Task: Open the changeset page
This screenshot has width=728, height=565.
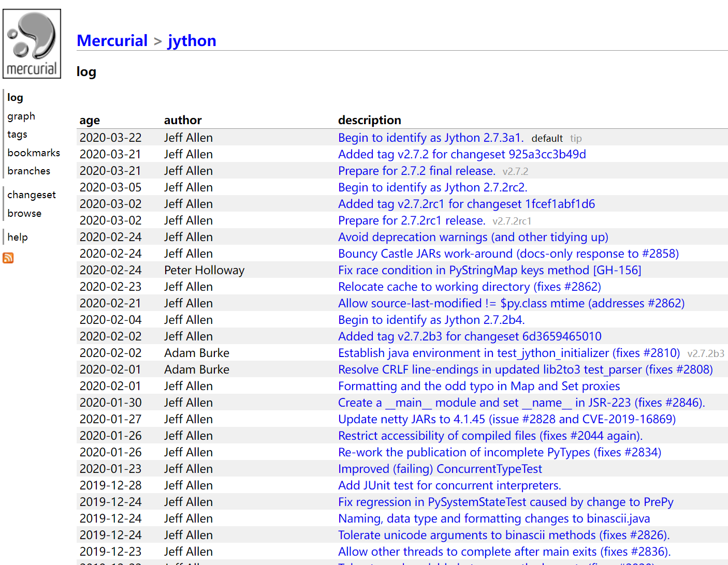Action: (x=31, y=195)
